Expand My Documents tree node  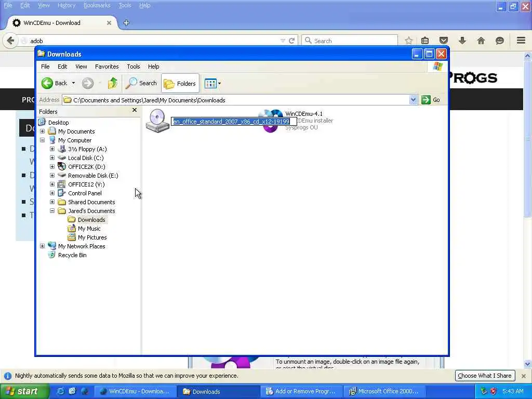pos(43,131)
